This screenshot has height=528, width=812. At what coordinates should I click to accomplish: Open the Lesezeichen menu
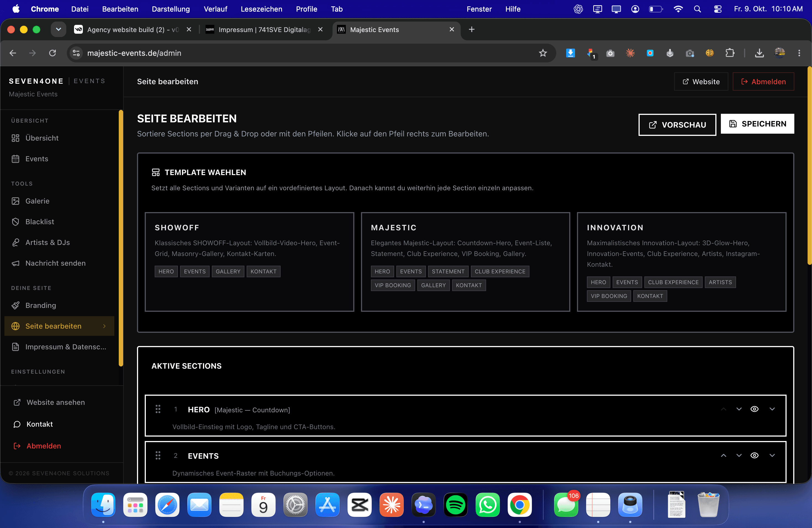[261, 9]
